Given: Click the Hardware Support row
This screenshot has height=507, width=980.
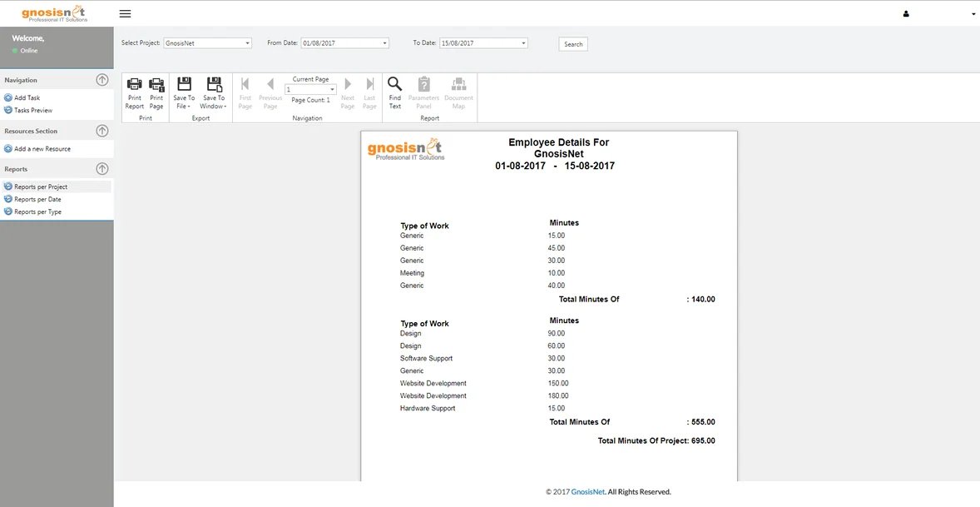Looking at the screenshot, I should click(x=428, y=408).
